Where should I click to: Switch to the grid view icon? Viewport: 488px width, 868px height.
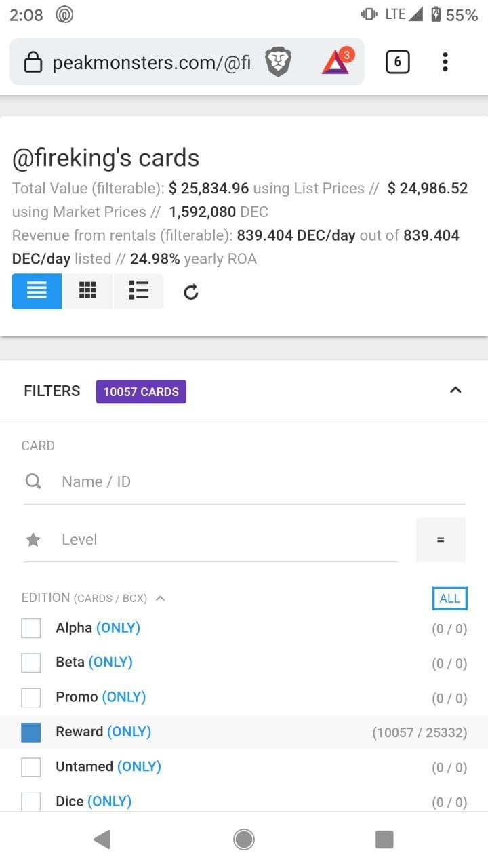(87, 292)
